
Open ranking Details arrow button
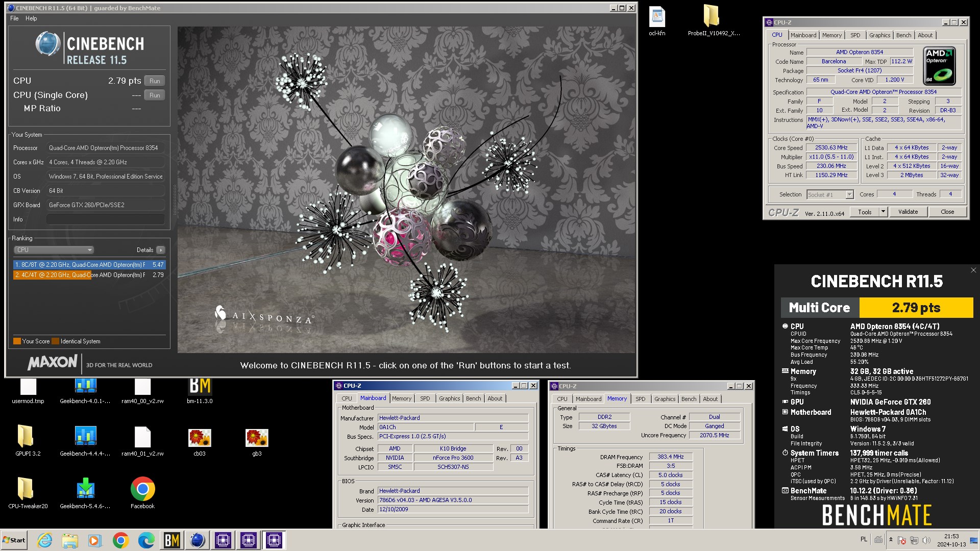[161, 250]
